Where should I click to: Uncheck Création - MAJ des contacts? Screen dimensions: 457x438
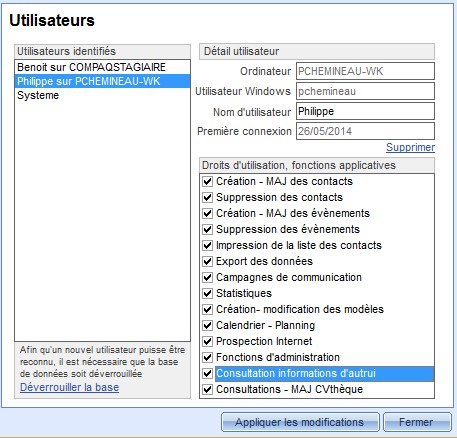click(207, 181)
